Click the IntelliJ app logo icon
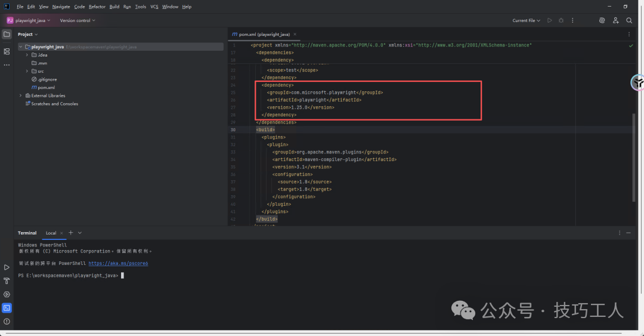This screenshot has width=644, height=336. [6, 7]
